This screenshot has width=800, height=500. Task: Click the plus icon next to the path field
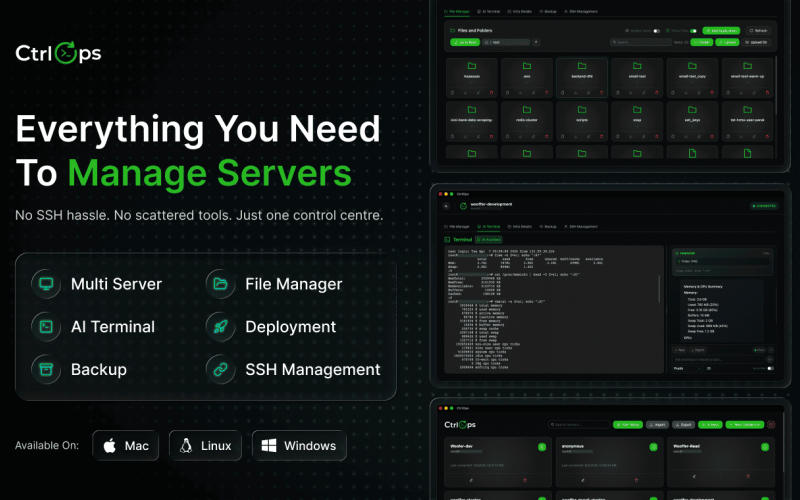[536, 42]
